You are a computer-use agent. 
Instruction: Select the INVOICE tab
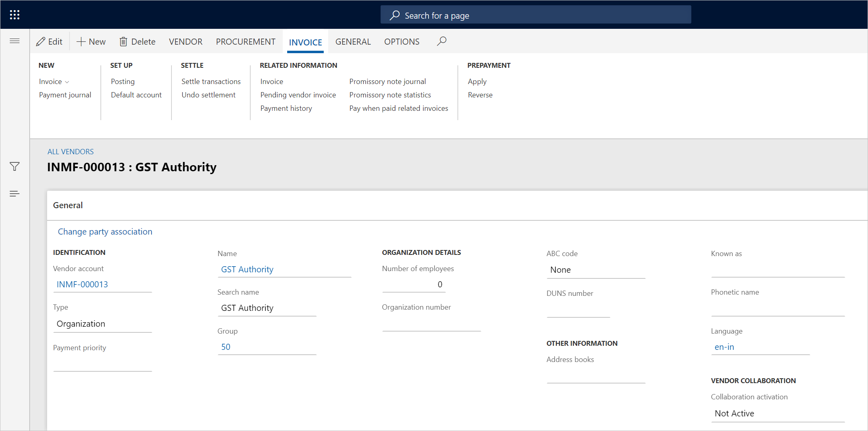pos(305,42)
